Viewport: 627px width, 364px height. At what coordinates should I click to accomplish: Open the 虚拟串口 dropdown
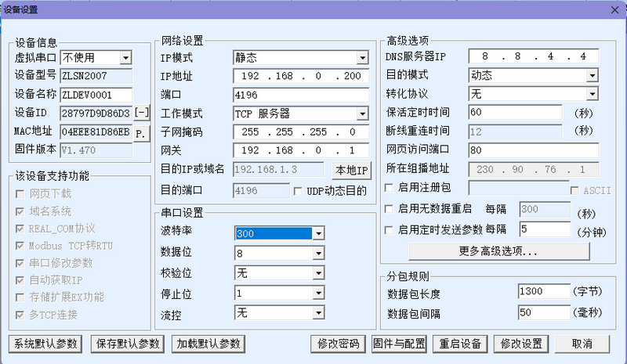tap(125, 58)
